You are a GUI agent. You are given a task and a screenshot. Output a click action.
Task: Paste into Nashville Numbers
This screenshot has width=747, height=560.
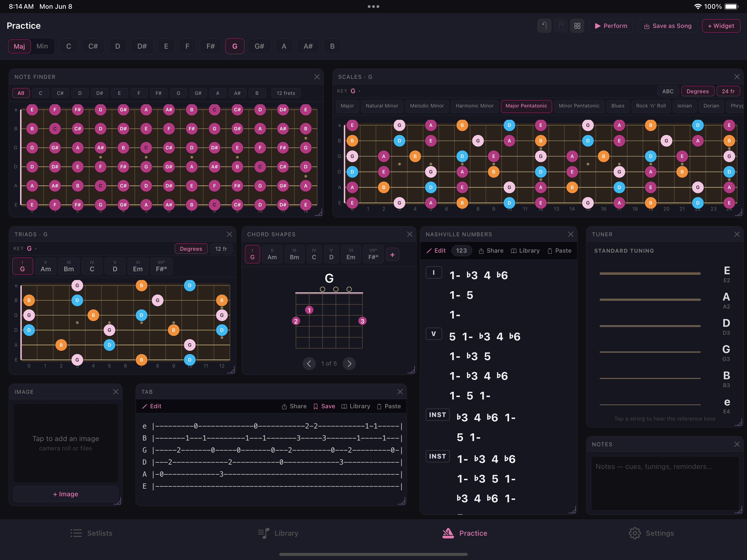click(559, 251)
